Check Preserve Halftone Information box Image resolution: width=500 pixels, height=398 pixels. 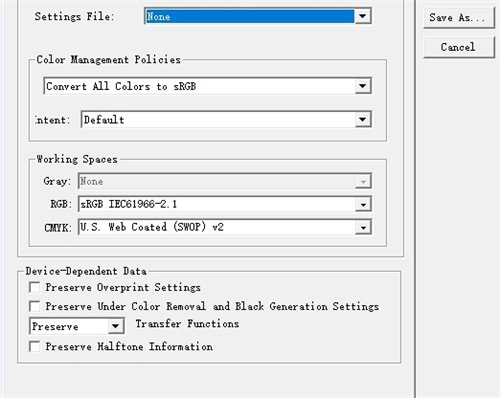pos(35,346)
